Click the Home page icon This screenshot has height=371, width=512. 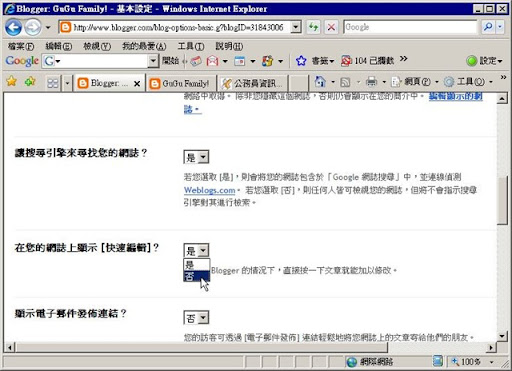point(320,81)
